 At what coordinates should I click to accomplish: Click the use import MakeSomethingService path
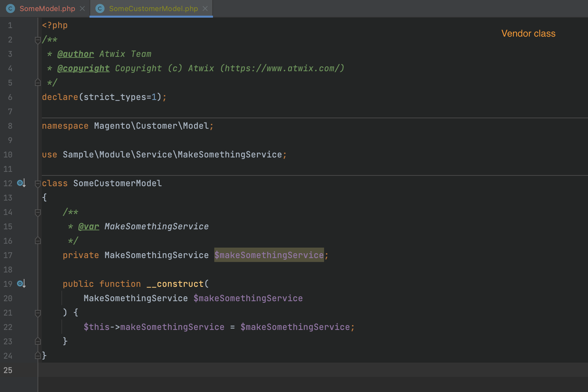[172, 155]
